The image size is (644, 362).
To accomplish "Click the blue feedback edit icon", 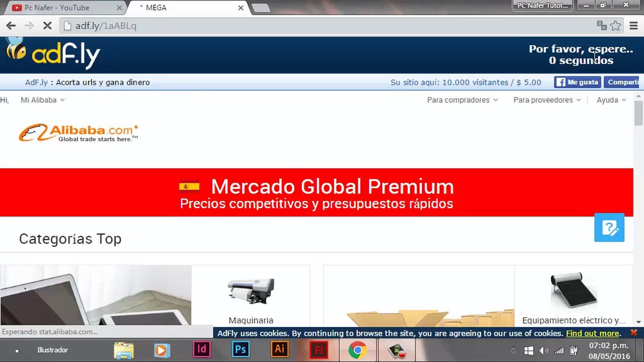I will coord(609,228).
